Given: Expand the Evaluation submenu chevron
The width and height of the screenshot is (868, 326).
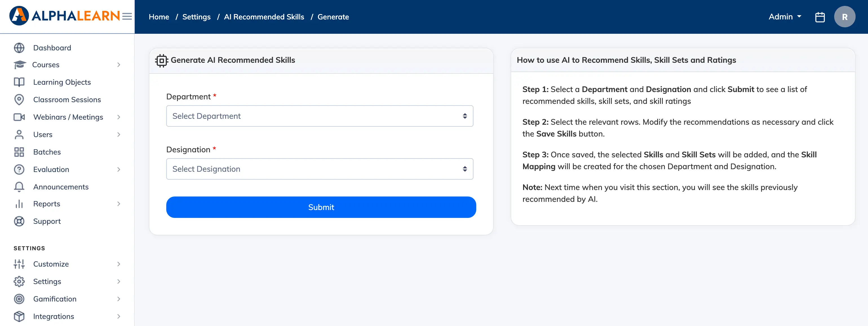Looking at the screenshot, I should pyautogui.click(x=119, y=169).
